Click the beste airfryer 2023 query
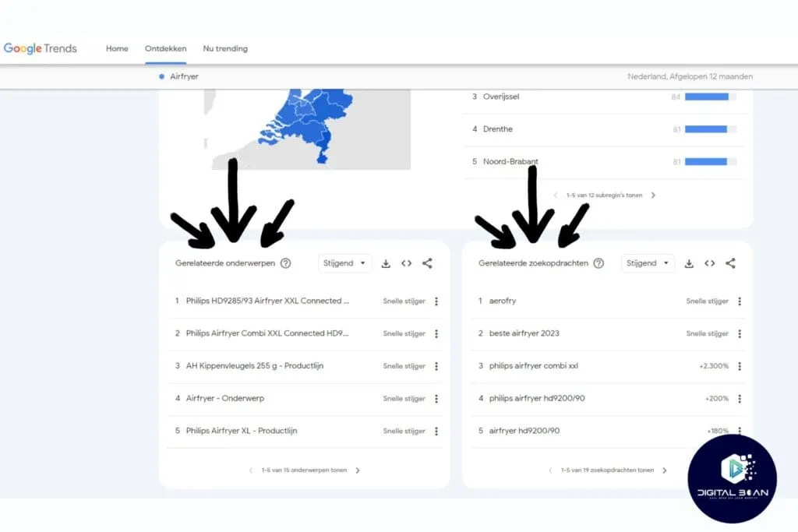Screen dimensions: 798x532 (524, 333)
